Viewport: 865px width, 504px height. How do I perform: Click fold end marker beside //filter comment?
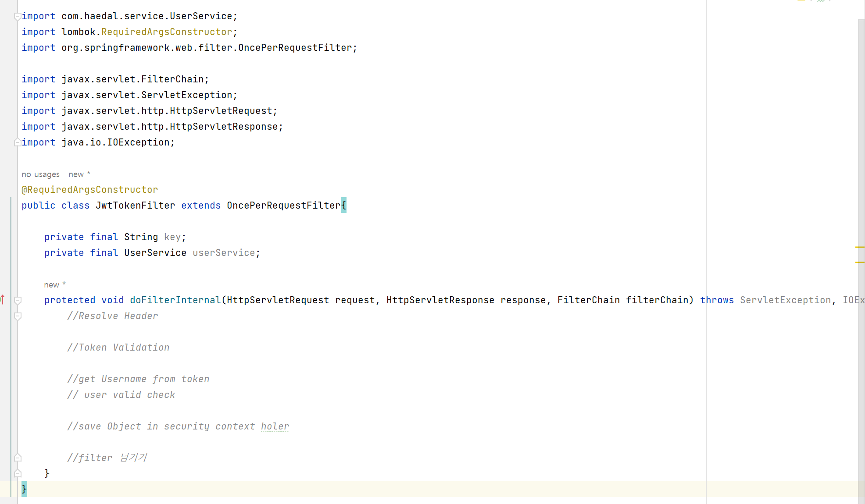pyautogui.click(x=18, y=458)
